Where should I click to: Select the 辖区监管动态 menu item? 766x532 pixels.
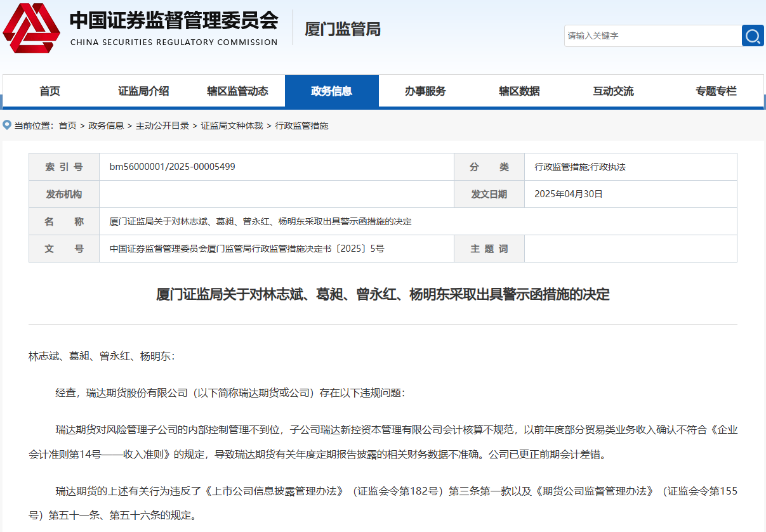(x=237, y=91)
